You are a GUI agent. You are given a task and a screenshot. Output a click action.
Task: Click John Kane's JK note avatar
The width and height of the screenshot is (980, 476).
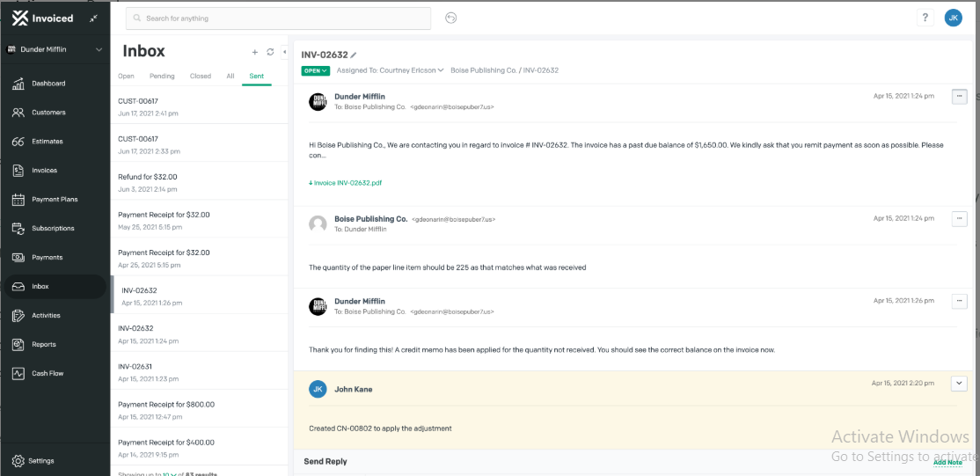(318, 389)
